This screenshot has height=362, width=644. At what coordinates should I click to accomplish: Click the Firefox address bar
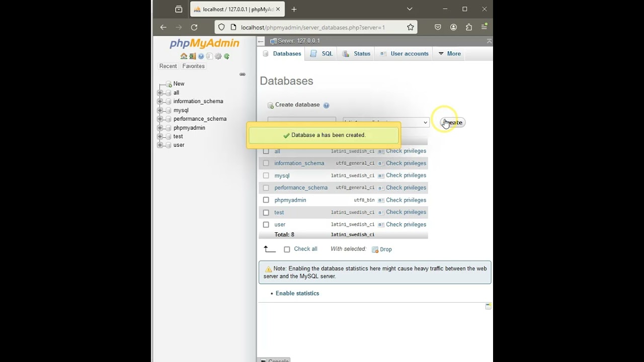click(x=317, y=28)
